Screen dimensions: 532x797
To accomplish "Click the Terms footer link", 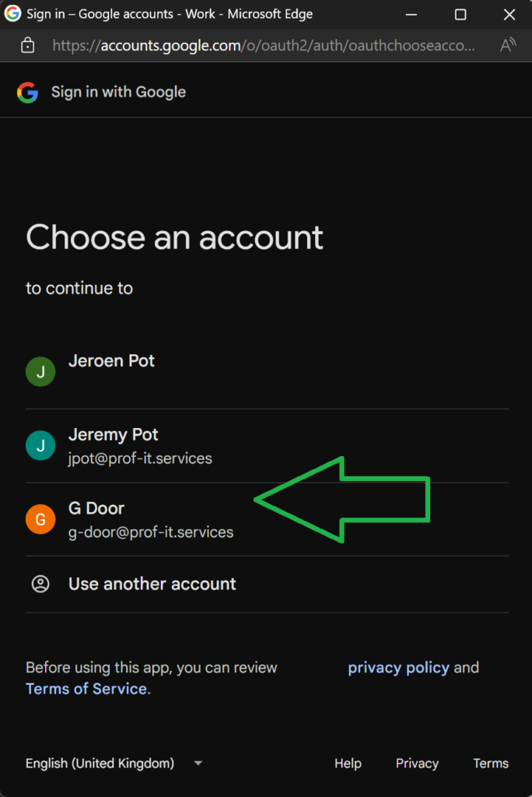I will tap(491, 764).
